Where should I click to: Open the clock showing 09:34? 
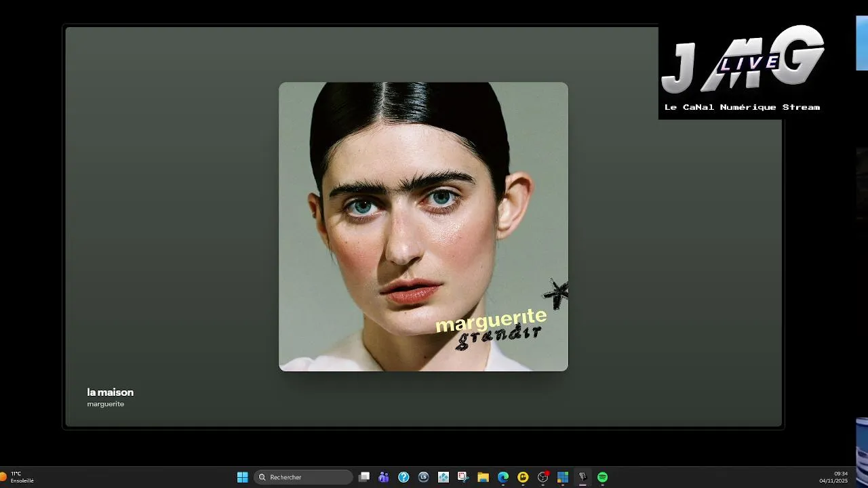[x=833, y=477]
